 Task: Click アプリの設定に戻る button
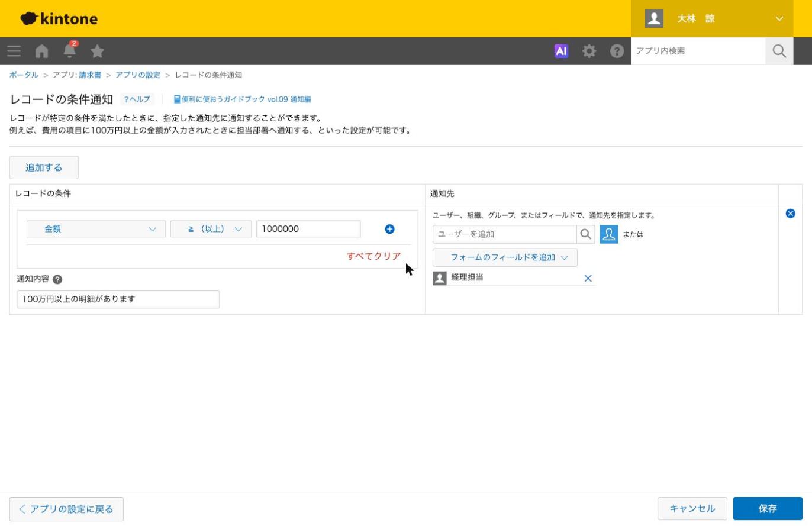tap(66, 509)
